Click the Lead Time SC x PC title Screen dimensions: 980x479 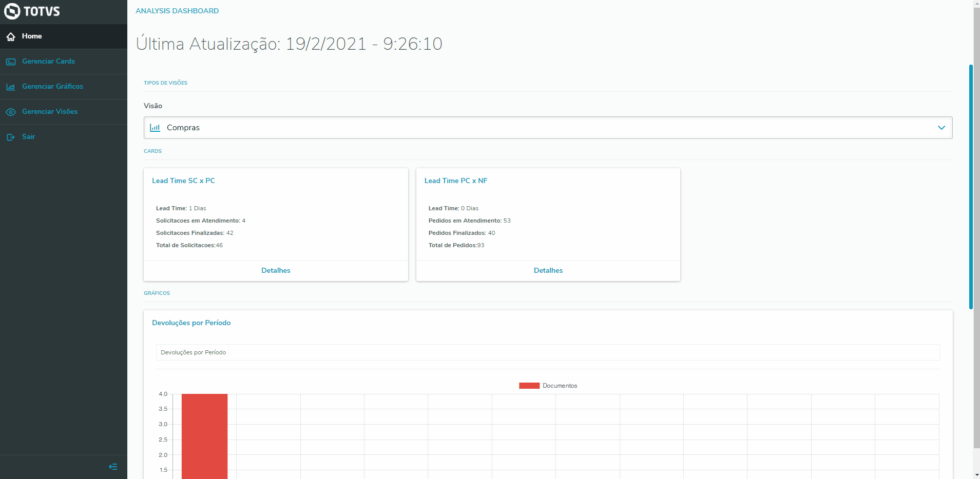[x=183, y=181]
